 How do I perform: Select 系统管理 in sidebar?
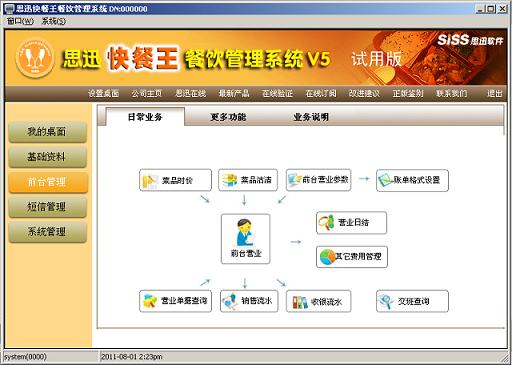pos(47,232)
